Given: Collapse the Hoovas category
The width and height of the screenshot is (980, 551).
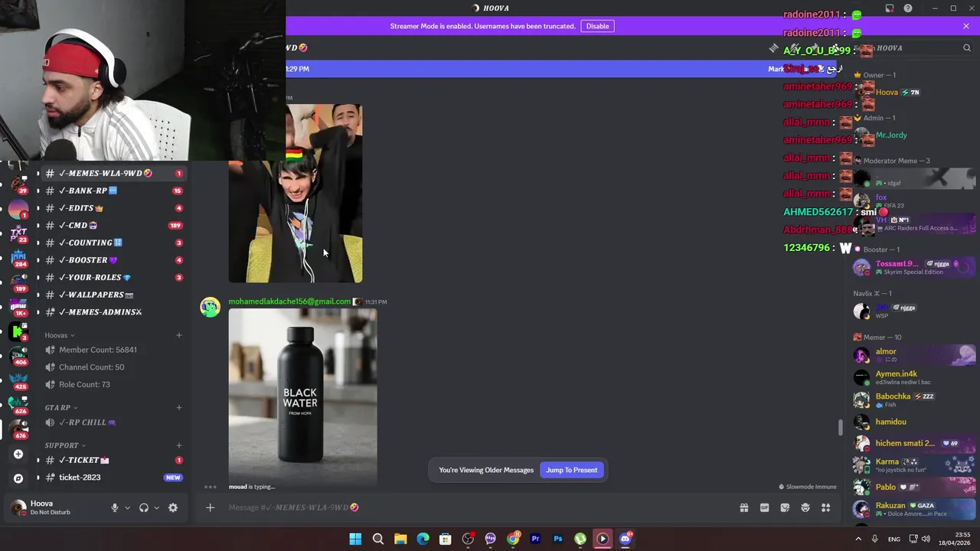Looking at the screenshot, I should tap(60, 335).
